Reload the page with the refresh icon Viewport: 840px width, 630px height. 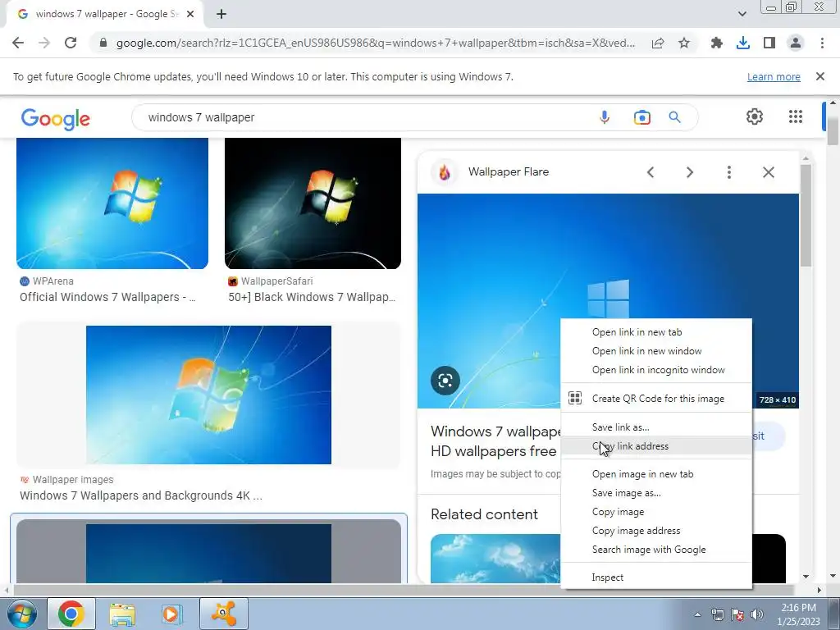click(x=71, y=43)
